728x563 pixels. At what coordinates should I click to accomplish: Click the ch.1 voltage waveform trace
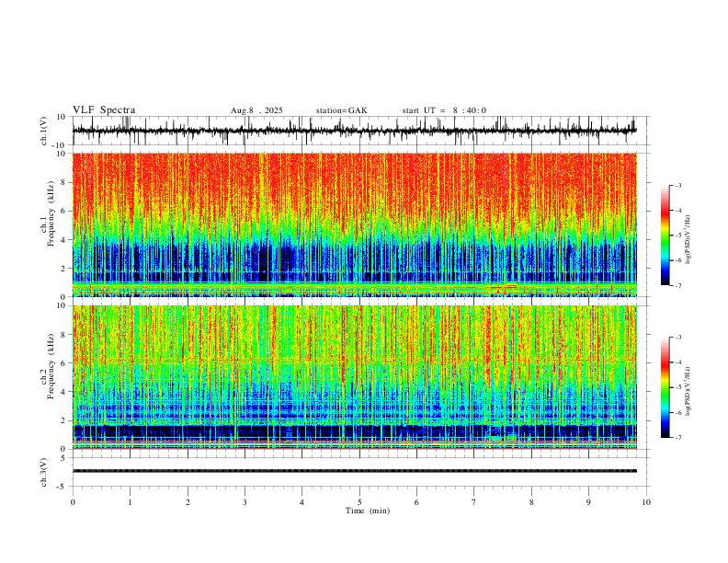click(x=354, y=131)
